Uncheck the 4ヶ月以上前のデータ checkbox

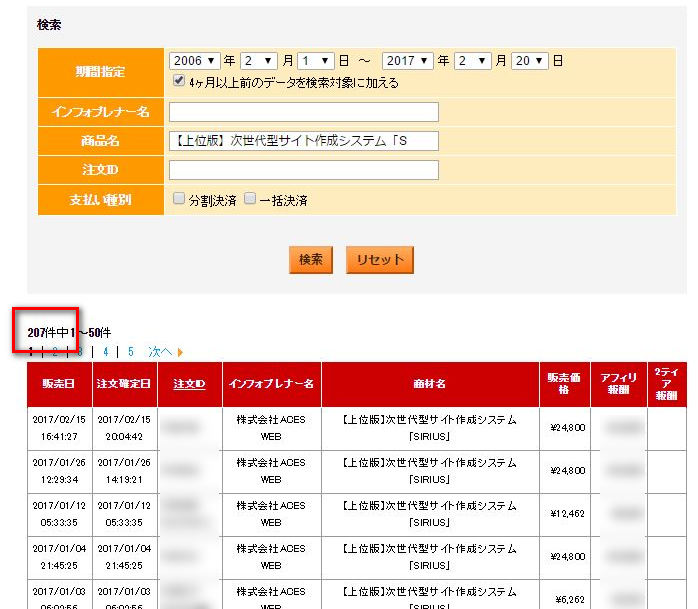(179, 81)
